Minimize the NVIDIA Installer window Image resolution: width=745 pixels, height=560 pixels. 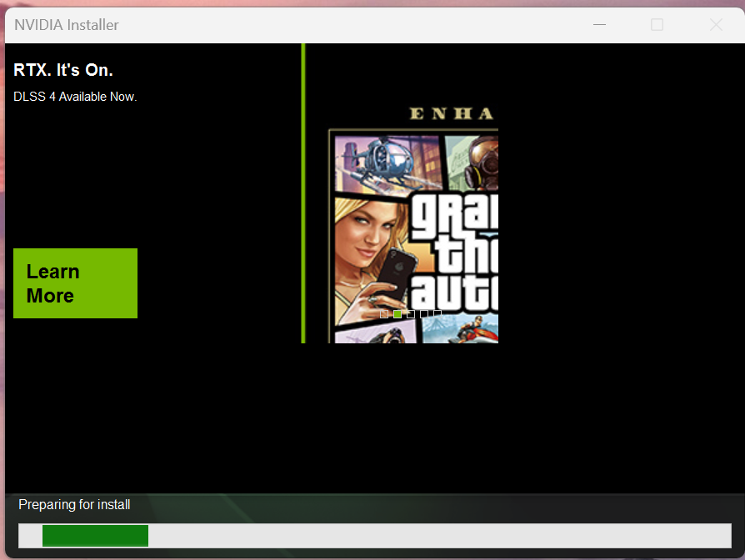point(599,25)
